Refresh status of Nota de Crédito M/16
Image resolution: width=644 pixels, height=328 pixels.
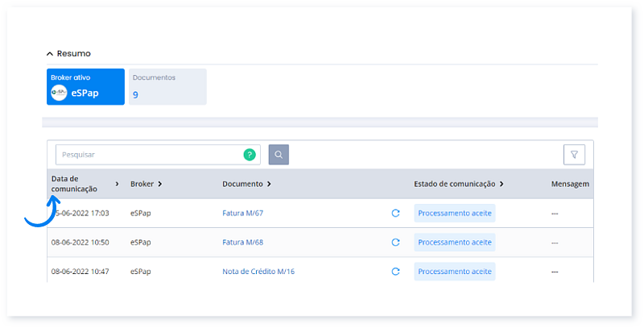395,272
